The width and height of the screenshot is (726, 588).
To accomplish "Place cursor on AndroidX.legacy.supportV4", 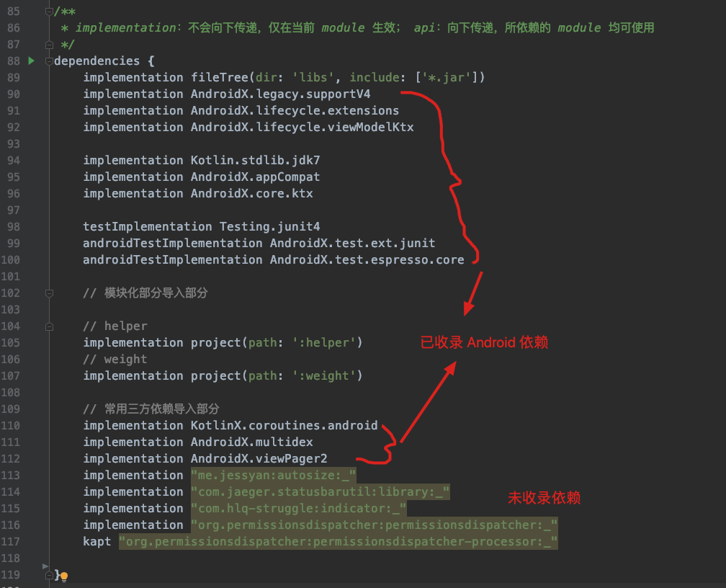I will (x=280, y=94).
